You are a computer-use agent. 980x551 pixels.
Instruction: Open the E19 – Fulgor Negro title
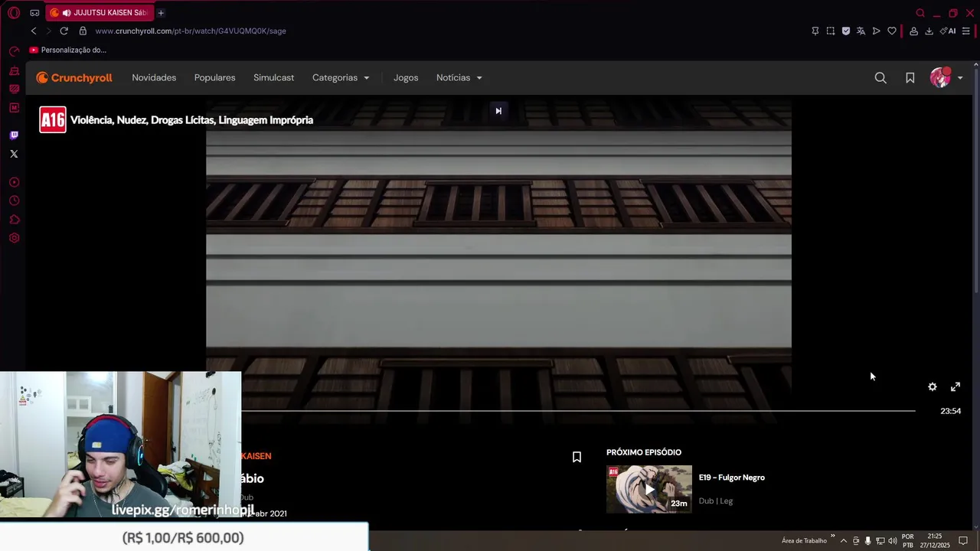coord(731,478)
